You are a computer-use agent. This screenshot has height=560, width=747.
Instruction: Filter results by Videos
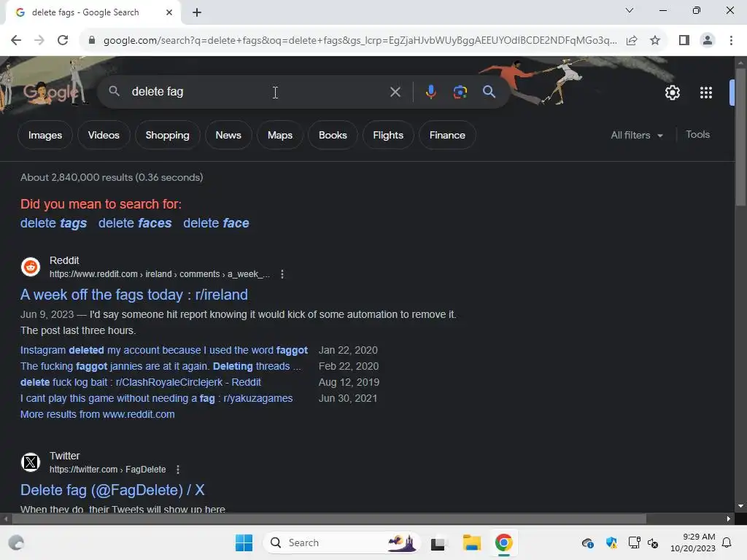point(104,135)
